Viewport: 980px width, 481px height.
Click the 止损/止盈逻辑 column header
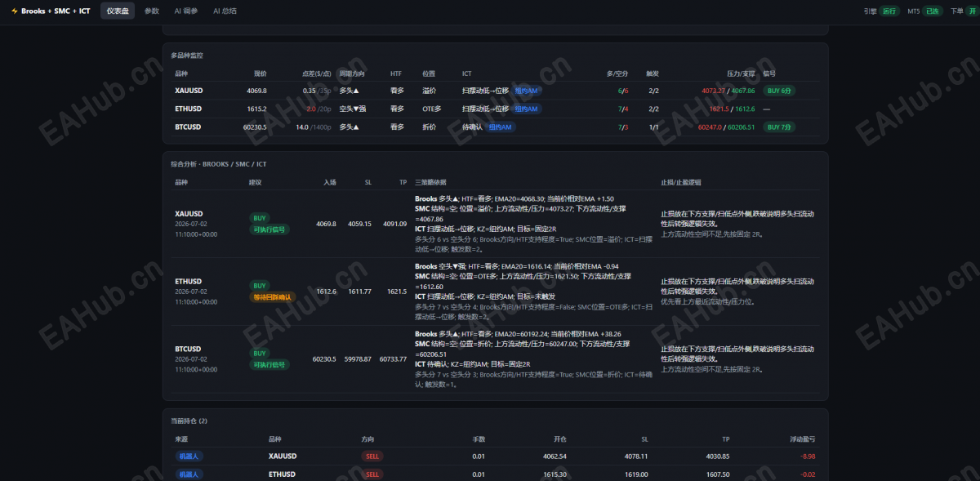(x=681, y=182)
